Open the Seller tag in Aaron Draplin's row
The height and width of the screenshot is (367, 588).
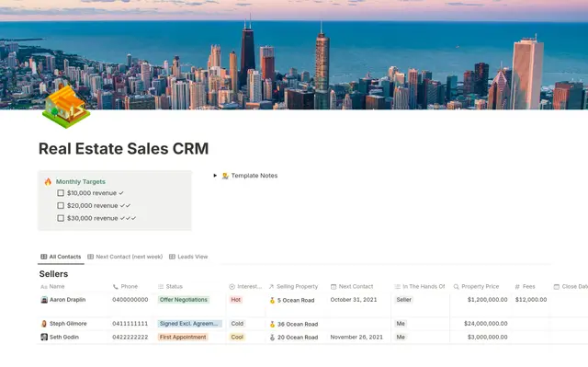404,300
